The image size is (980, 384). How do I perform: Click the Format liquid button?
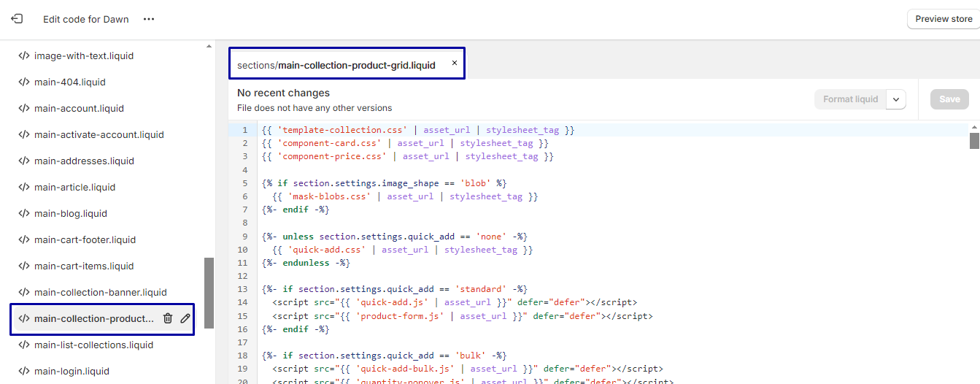coord(850,99)
